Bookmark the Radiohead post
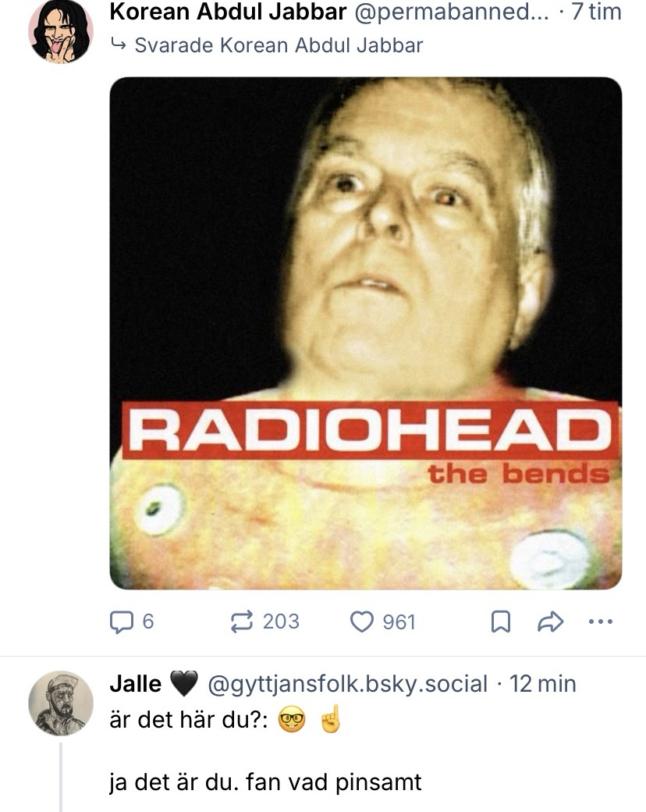This screenshot has width=646, height=812. pos(501,622)
